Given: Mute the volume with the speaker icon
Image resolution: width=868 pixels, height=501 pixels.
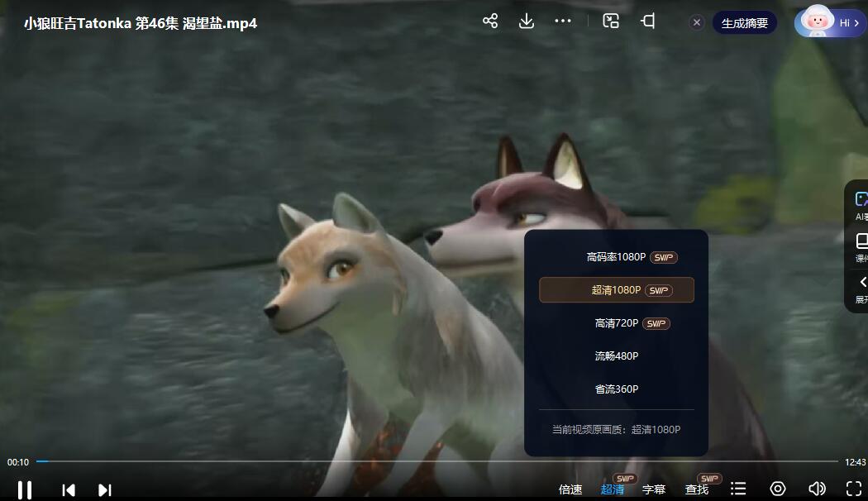Looking at the screenshot, I should point(817,489).
